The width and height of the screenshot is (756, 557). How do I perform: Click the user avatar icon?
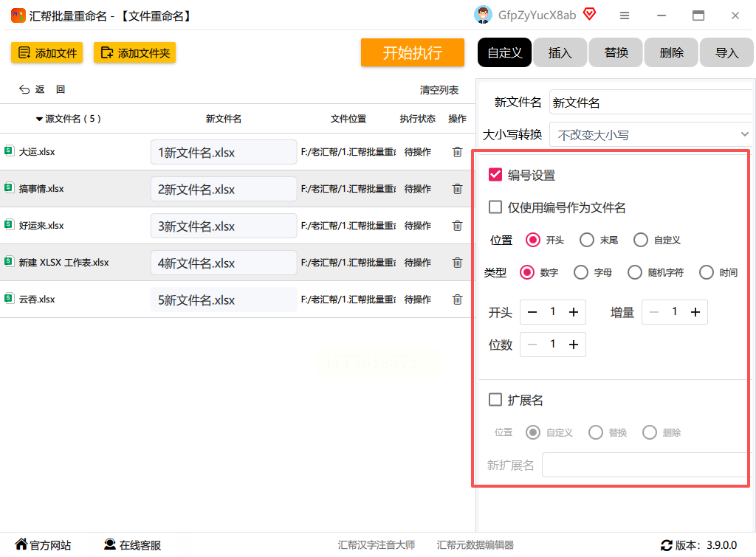pos(483,15)
